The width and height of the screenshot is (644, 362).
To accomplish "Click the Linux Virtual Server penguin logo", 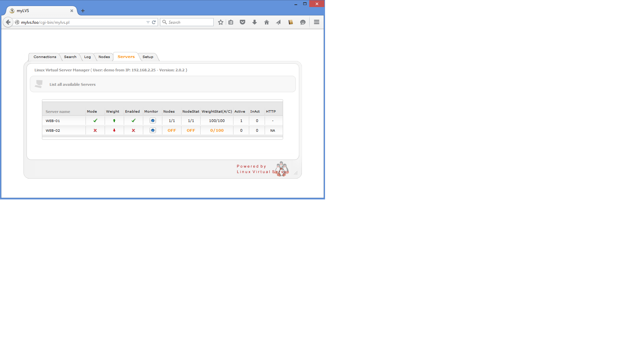I will [281, 169].
